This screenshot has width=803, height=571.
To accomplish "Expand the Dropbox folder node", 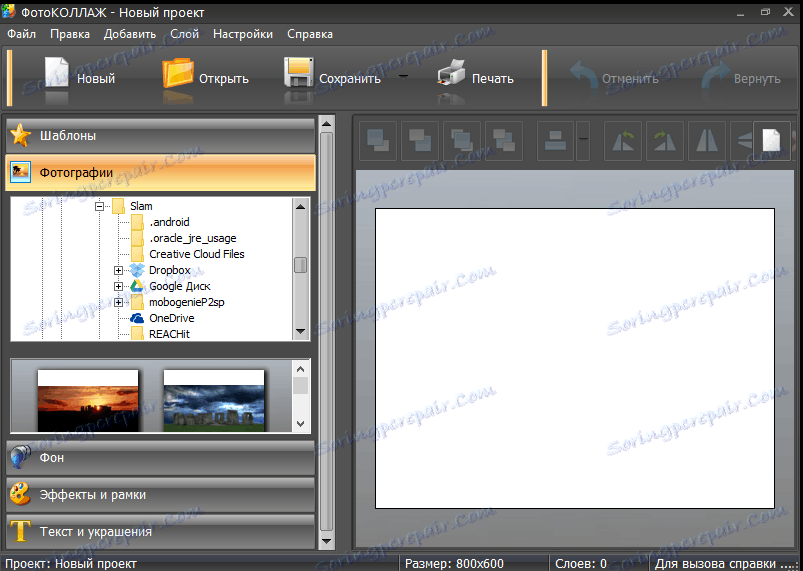I will point(118,270).
